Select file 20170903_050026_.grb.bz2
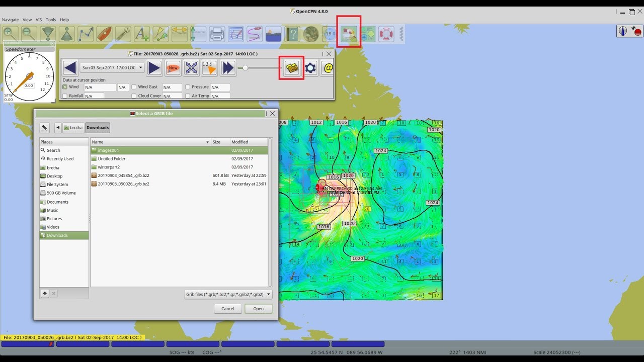 (x=179, y=184)
